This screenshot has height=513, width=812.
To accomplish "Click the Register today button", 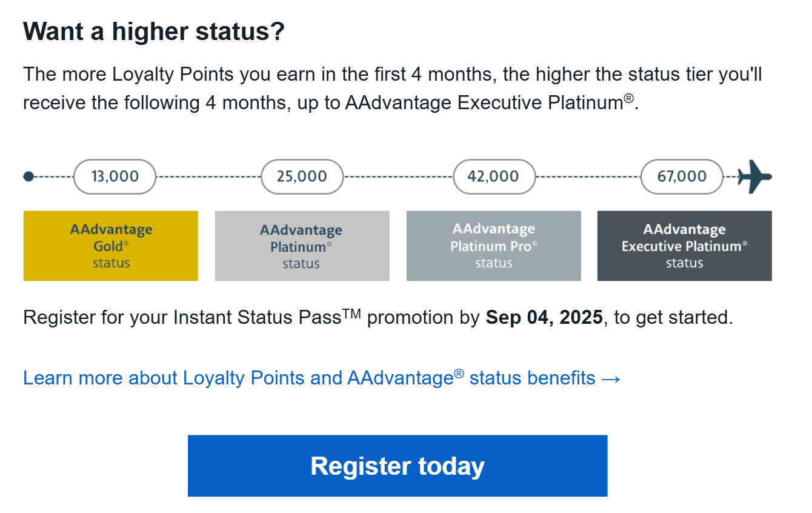I will (398, 466).
